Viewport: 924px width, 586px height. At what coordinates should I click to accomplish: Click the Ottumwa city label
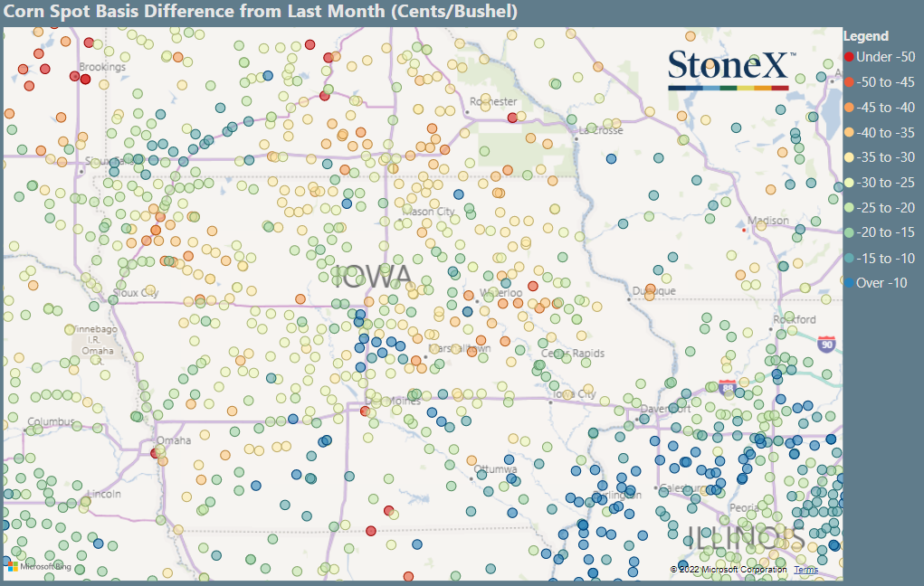pyautogui.click(x=496, y=469)
